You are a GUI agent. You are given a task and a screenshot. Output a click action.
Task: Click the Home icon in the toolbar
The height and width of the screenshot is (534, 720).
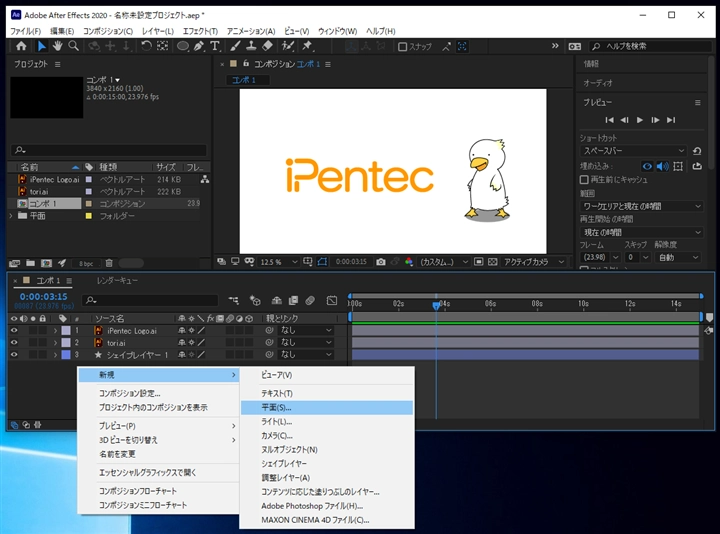tap(20, 46)
